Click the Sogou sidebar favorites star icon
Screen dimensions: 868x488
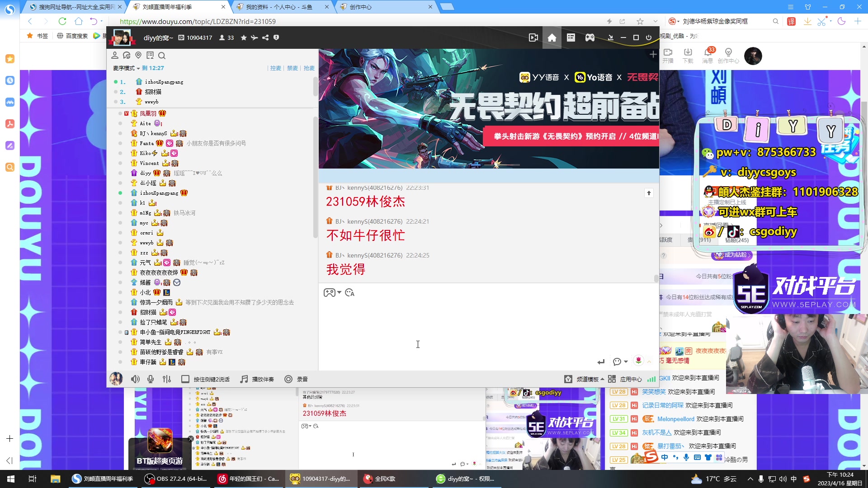coord(10,59)
